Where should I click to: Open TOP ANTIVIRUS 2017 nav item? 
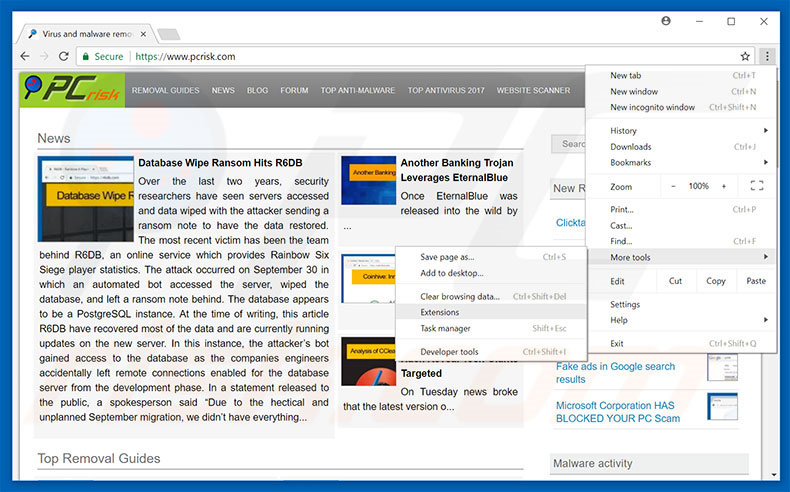pos(446,90)
